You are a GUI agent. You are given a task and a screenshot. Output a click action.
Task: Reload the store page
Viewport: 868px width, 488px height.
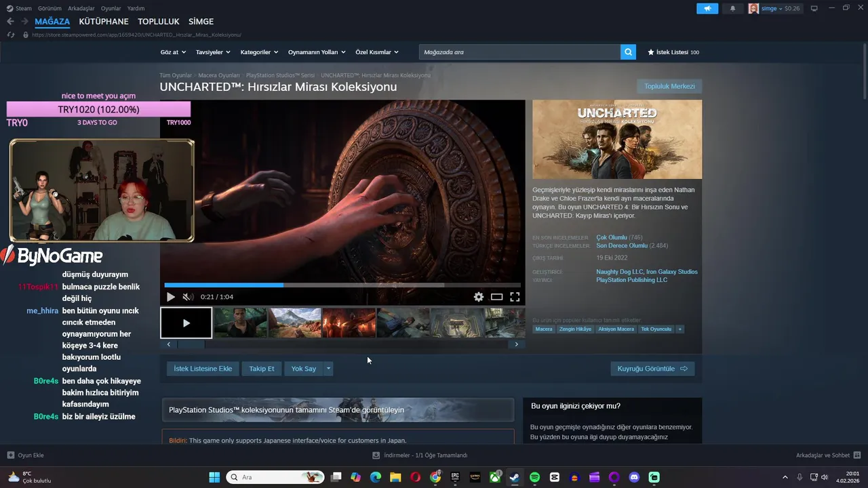[x=10, y=35]
